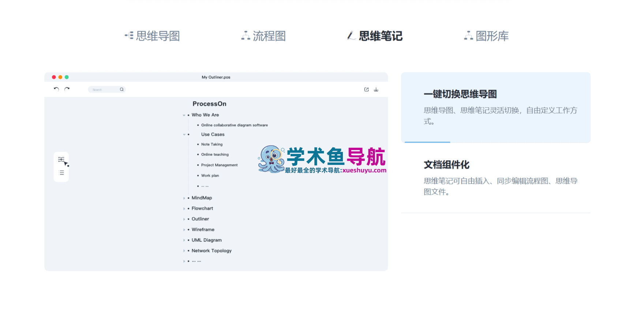Click the Network Topology outline item

pos(211,251)
